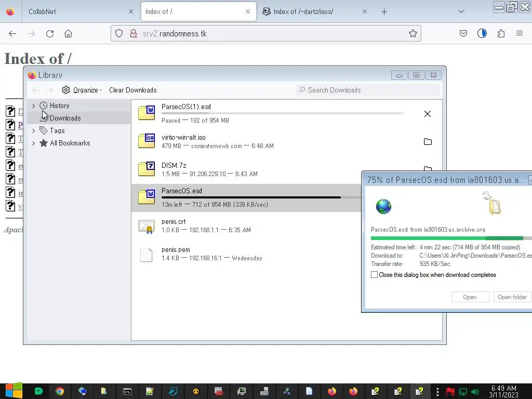The image size is (532, 399).
Task: Click the ParsecOS.esd download progress bar
Action: pos(261,197)
